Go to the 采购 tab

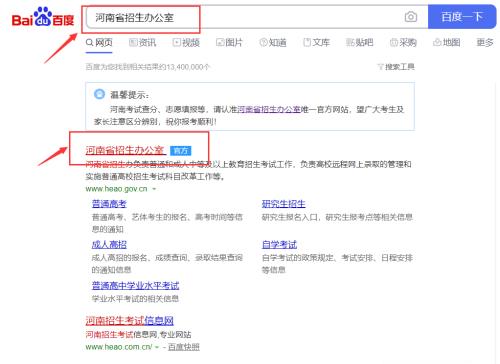(403, 42)
